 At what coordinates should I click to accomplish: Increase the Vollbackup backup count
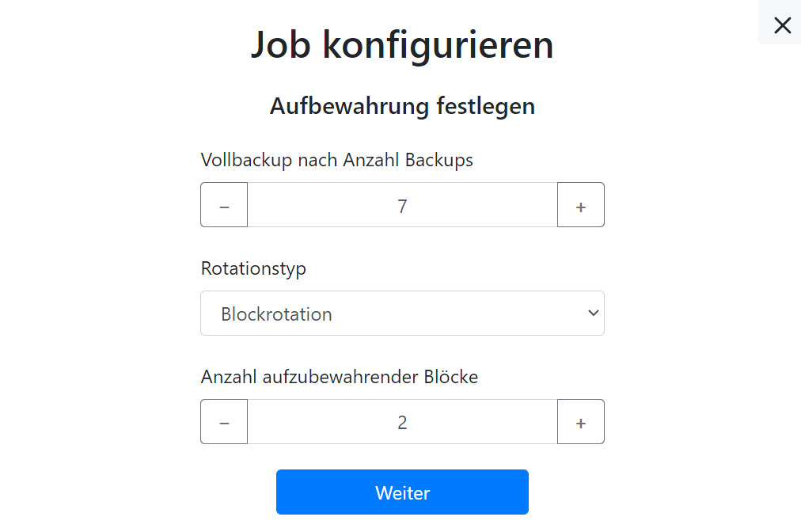pos(581,205)
